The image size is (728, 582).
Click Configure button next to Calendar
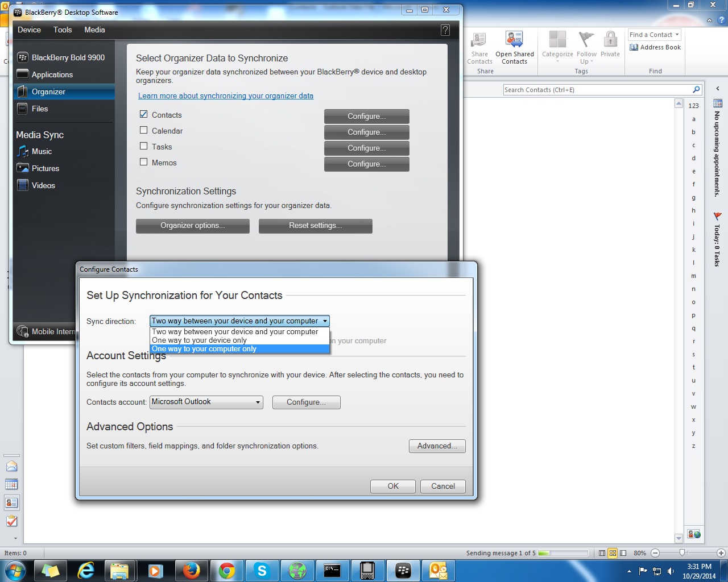[367, 132]
